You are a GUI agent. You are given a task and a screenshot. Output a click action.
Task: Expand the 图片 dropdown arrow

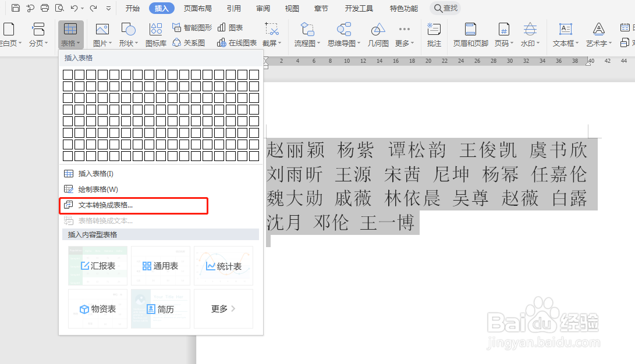(x=110, y=43)
